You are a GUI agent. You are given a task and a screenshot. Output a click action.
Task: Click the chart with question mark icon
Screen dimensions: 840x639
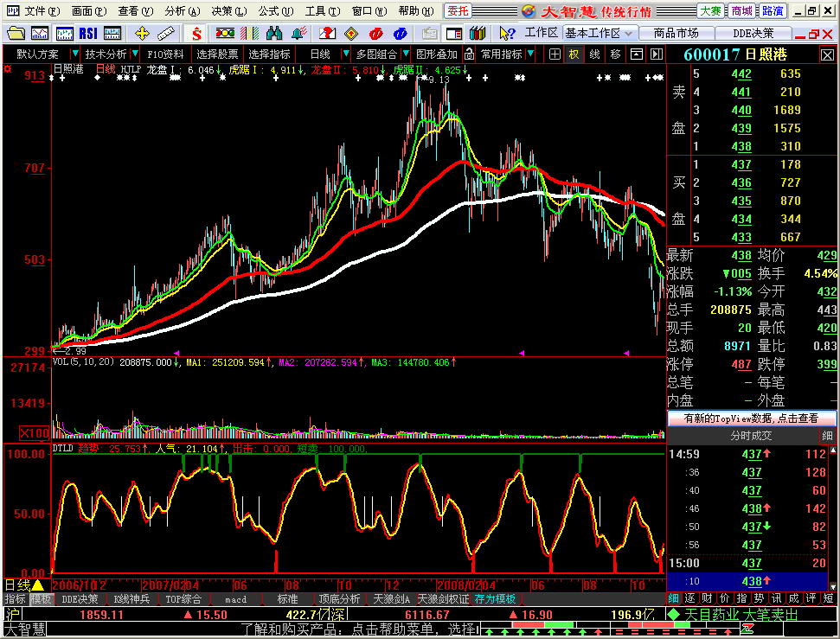click(x=327, y=34)
